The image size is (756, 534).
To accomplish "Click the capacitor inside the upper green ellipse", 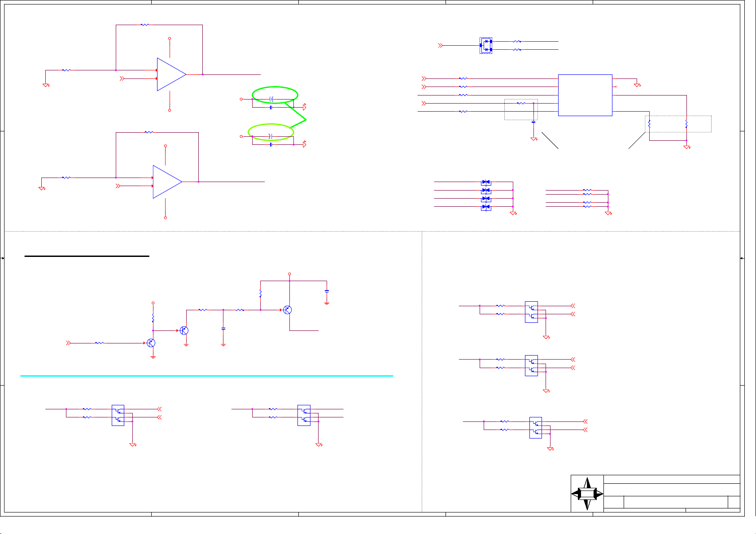I will (271, 98).
